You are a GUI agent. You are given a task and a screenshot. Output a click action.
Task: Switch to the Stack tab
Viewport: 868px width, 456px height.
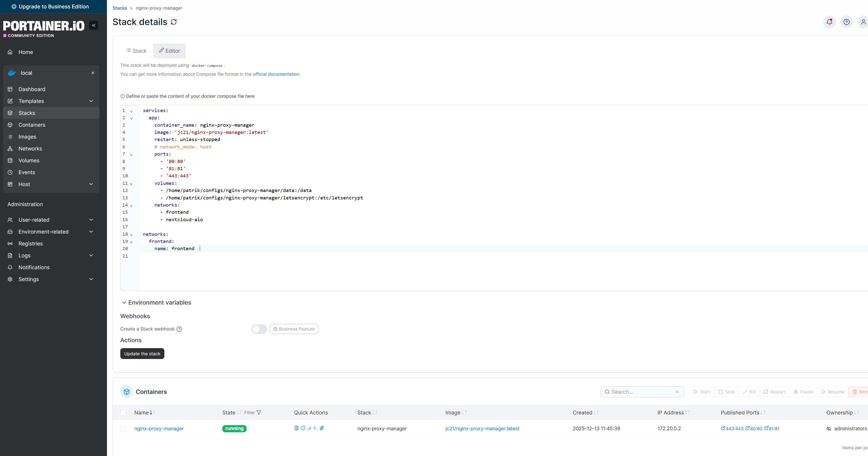[x=136, y=51]
